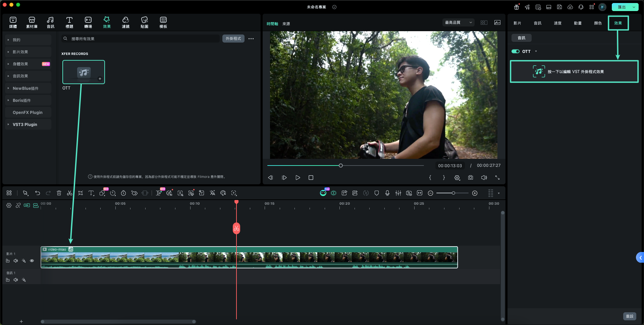The image size is (644, 325).
Task: Take a snapshot with the camera icon
Action: click(x=471, y=178)
